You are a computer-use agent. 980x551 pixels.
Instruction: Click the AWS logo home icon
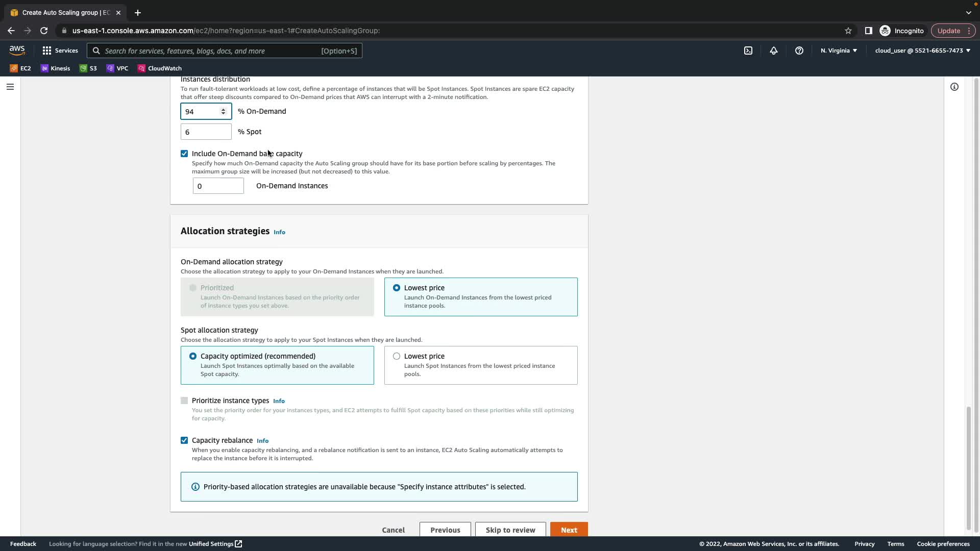click(x=17, y=51)
